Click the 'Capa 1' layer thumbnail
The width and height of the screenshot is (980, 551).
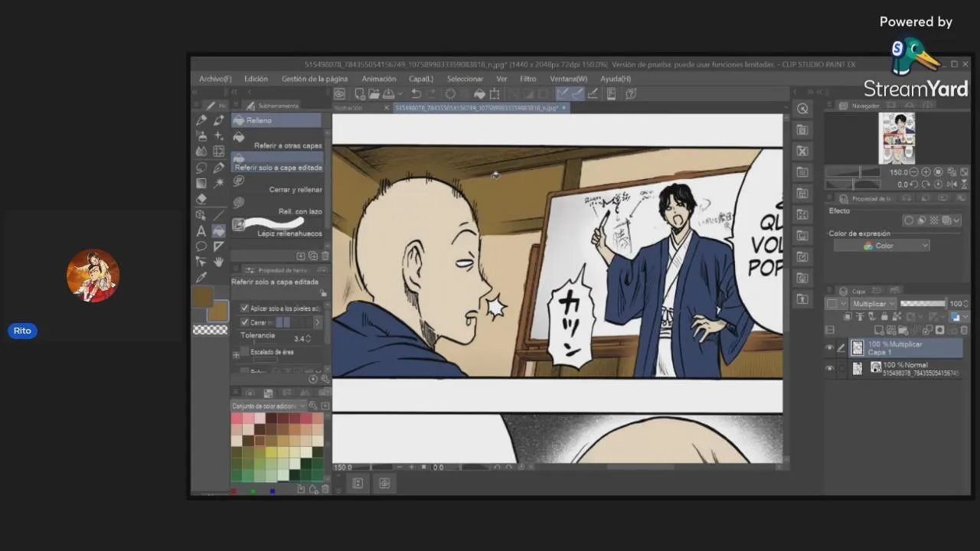pos(858,347)
